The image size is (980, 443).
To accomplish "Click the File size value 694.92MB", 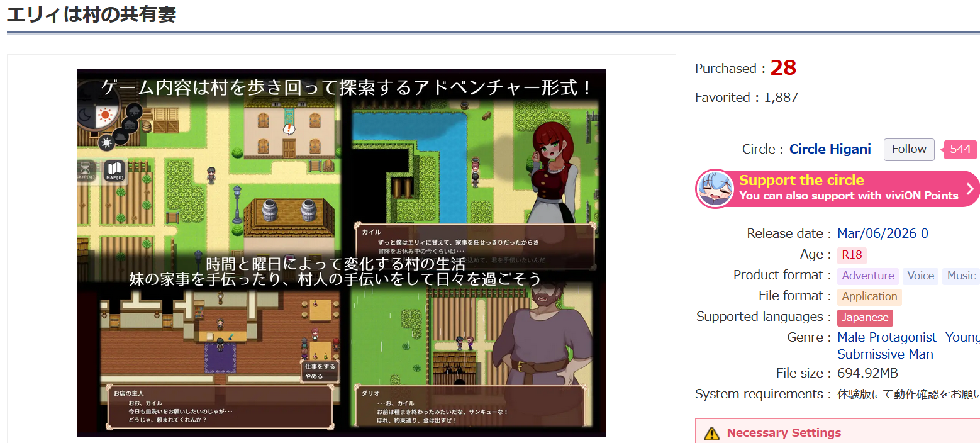I will [x=867, y=373].
